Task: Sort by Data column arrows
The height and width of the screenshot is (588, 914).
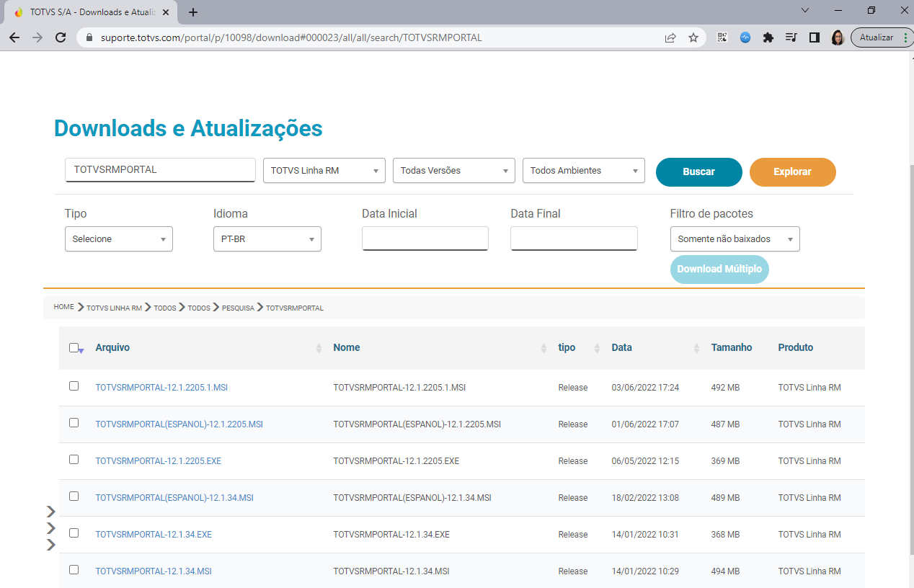Action: [696, 348]
